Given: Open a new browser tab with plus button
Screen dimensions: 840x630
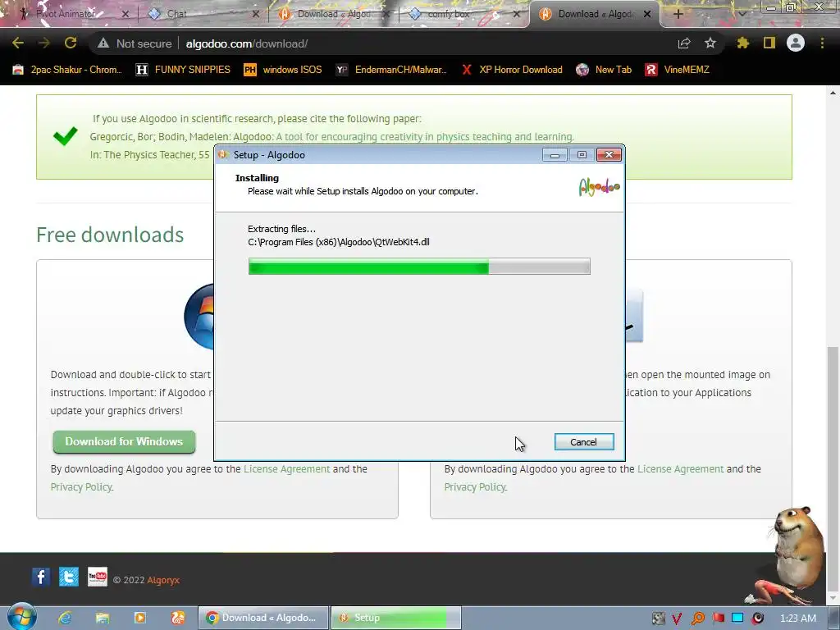Looking at the screenshot, I should (678, 14).
